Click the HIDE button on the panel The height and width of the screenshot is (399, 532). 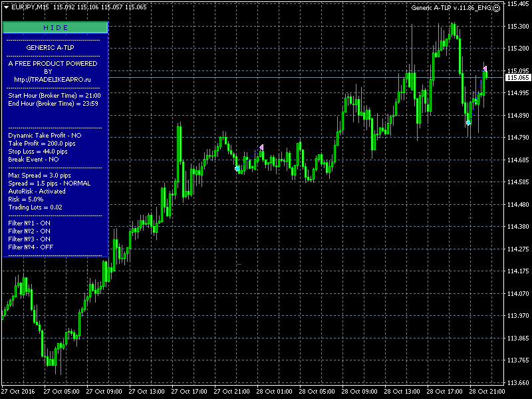(55, 27)
